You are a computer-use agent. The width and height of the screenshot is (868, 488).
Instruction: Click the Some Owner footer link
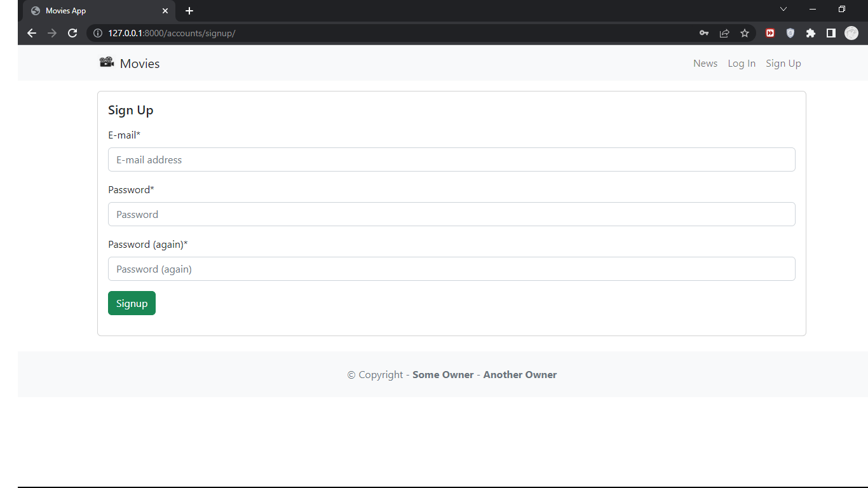click(x=443, y=374)
